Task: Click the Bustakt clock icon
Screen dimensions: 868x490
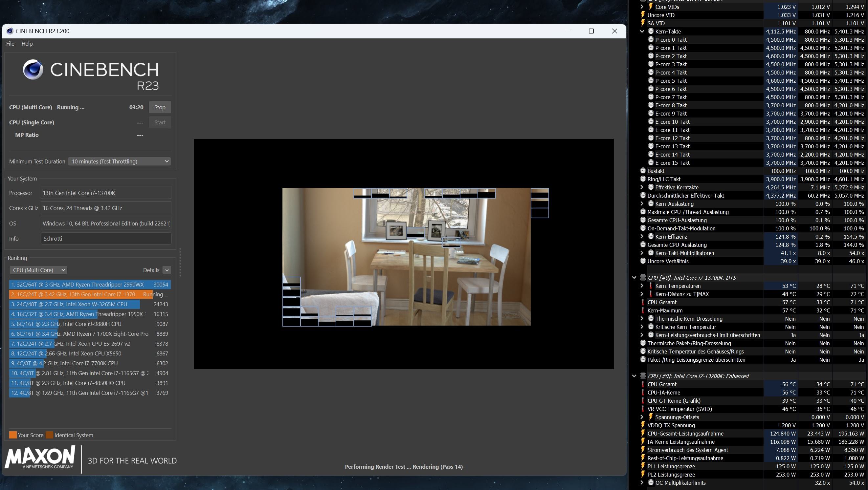Action: pos(643,171)
